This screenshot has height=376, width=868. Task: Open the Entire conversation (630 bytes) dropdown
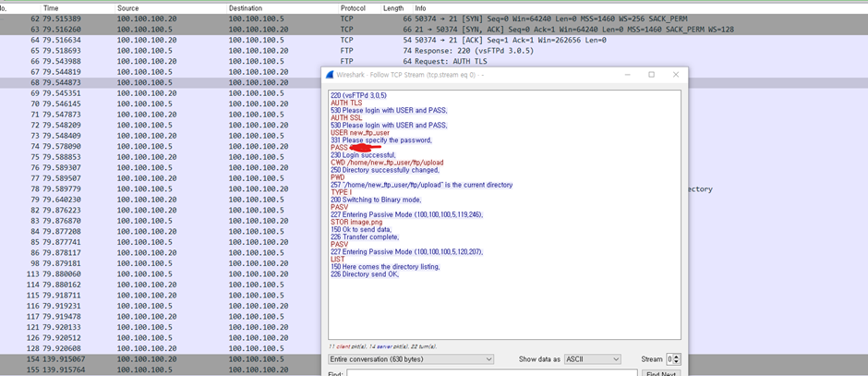[410, 358]
